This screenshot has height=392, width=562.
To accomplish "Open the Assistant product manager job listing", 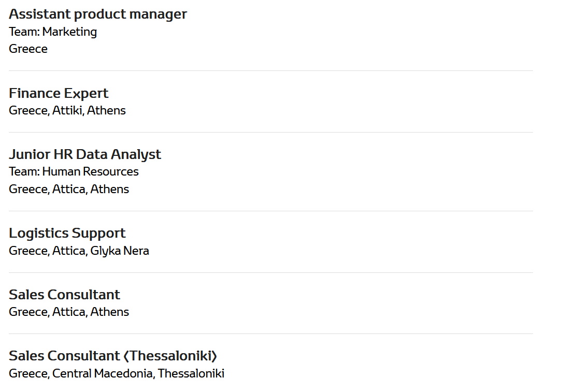I will (x=98, y=14).
